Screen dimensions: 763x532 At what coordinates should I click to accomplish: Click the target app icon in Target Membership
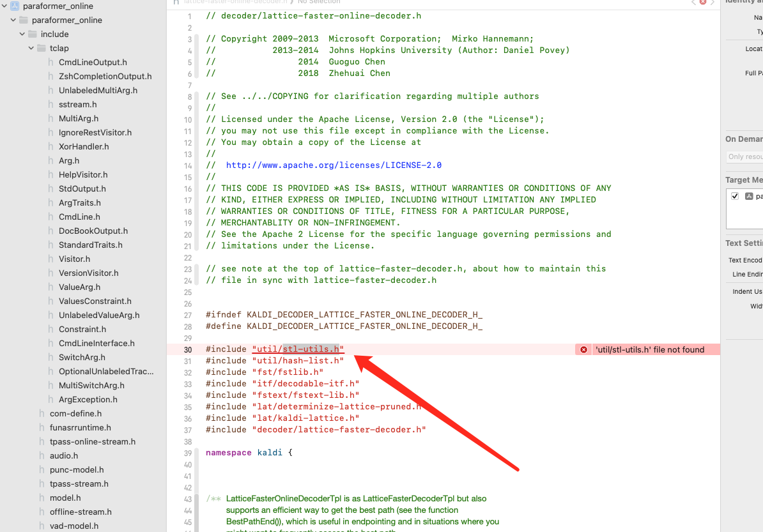749,196
